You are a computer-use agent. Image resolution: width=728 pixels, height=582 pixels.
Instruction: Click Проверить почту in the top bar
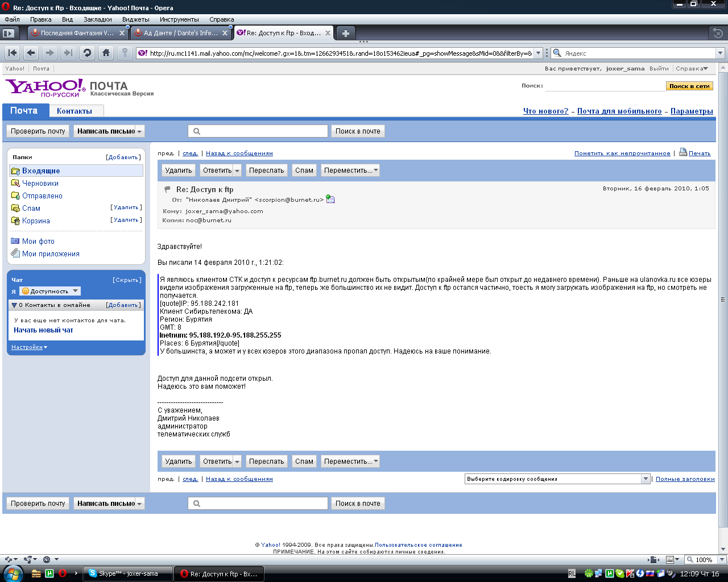(x=38, y=131)
